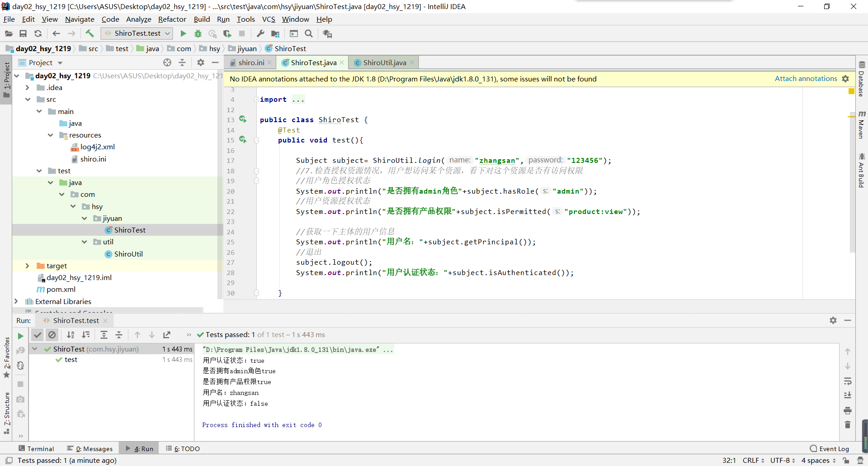The height and width of the screenshot is (466, 868).
Task: Click Save All floppy disk icon
Action: (x=23, y=33)
